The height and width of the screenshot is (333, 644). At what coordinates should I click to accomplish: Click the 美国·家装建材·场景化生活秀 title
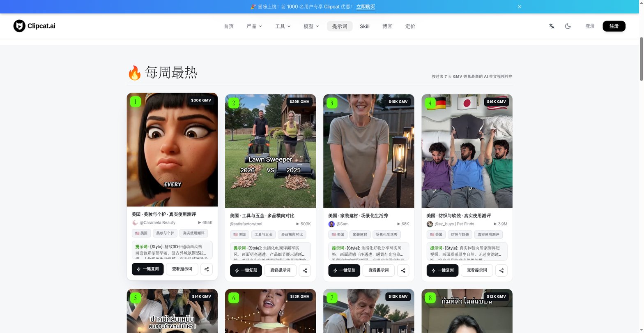(358, 216)
